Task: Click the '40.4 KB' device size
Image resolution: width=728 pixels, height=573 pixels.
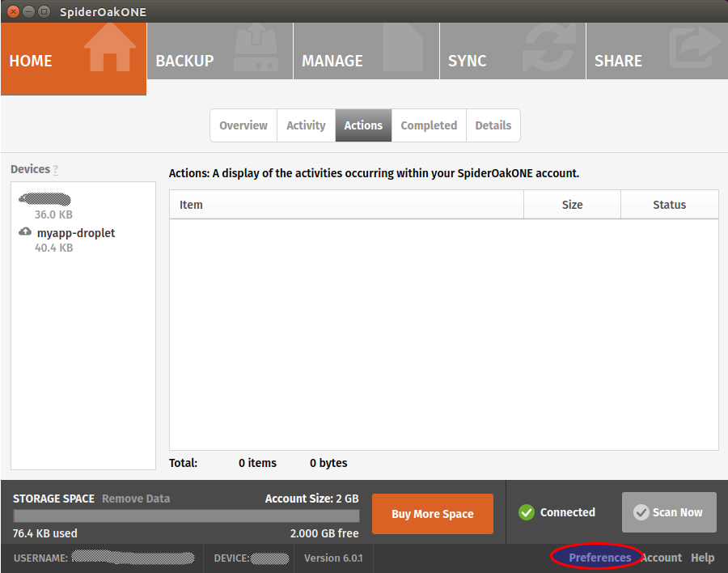Action: tap(54, 248)
